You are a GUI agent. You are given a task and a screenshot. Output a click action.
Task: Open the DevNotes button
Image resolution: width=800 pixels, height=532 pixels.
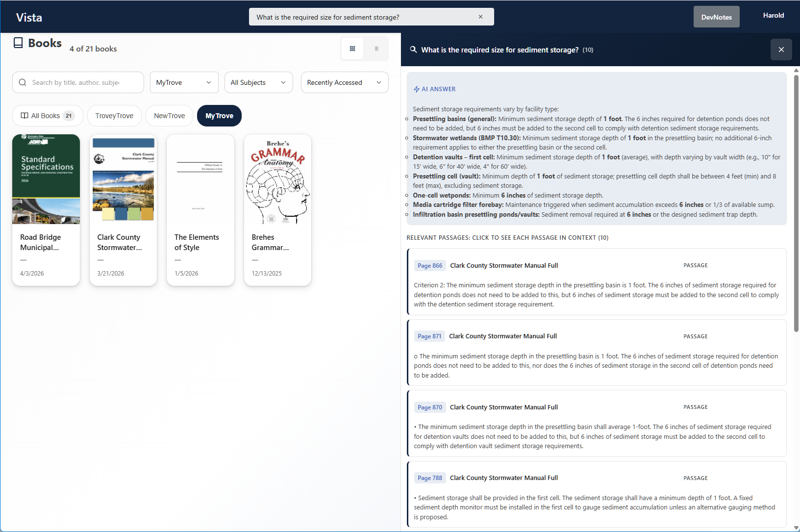(716, 16)
